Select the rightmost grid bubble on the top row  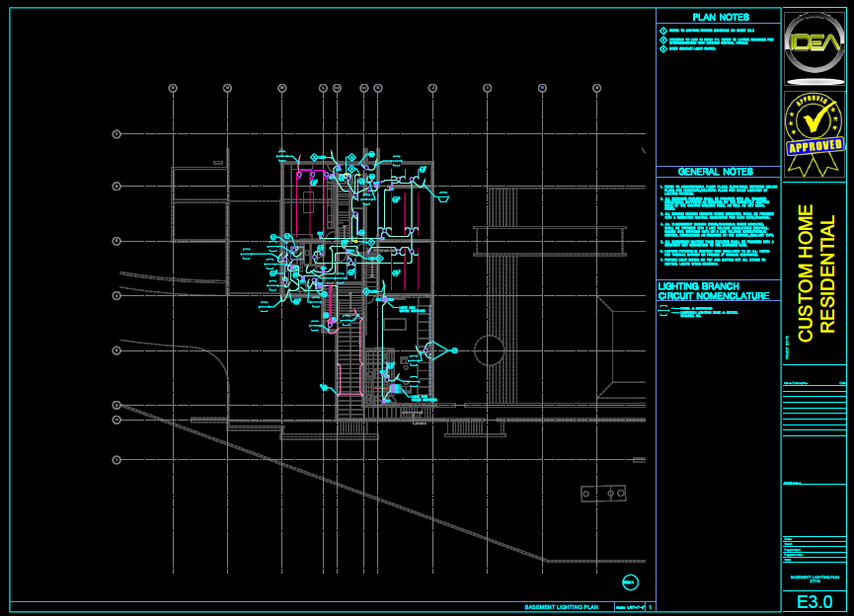[596, 88]
